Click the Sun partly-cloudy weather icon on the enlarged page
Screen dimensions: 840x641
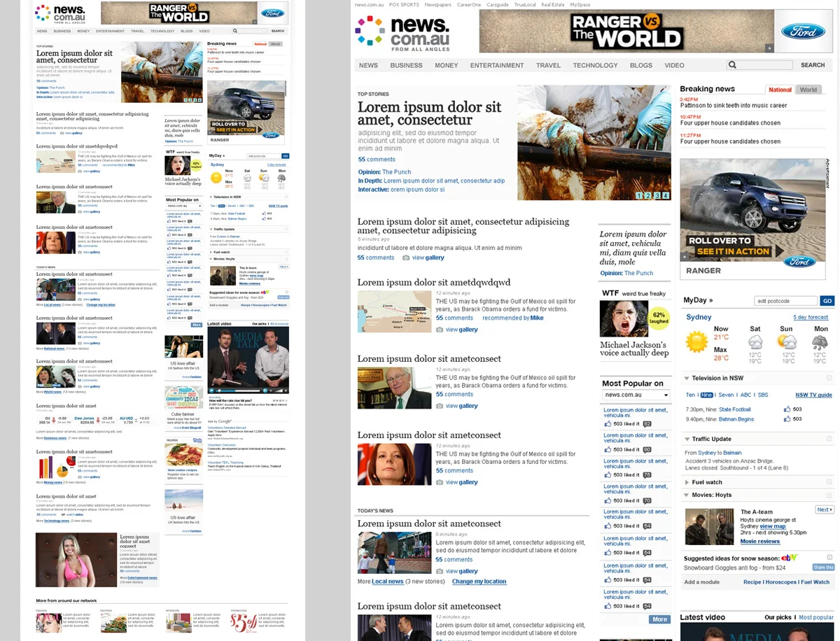pyautogui.click(x=787, y=342)
